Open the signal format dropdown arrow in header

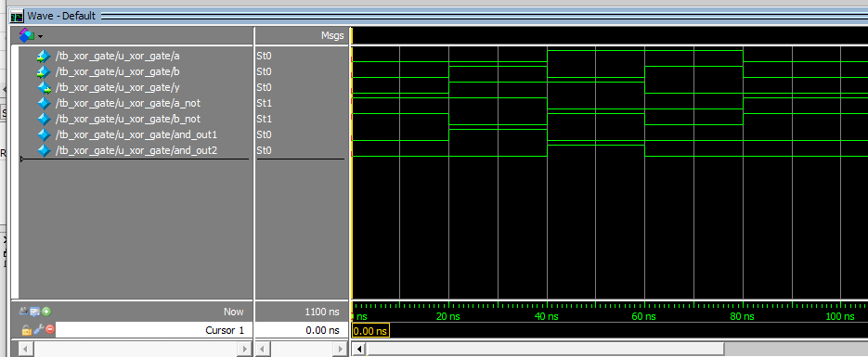(x=41, y=36)
